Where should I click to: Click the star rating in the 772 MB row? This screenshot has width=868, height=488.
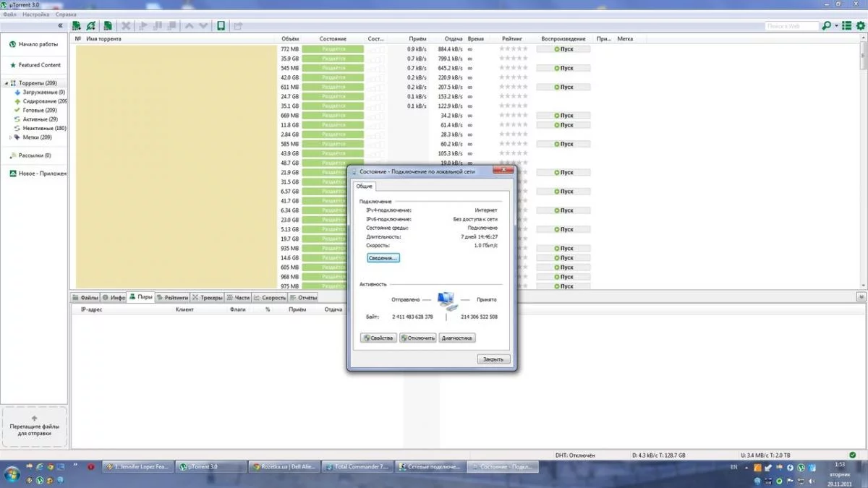coord(514,49)
